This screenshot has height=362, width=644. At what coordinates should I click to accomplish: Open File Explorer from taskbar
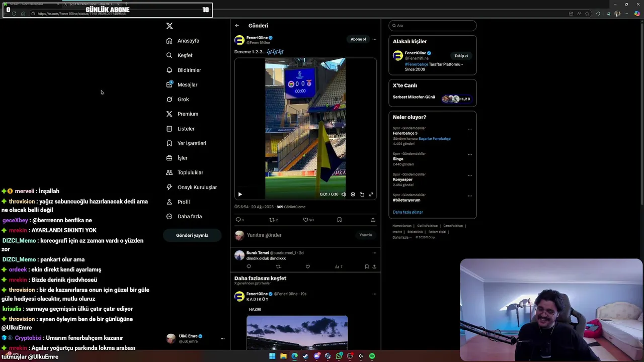283,356
